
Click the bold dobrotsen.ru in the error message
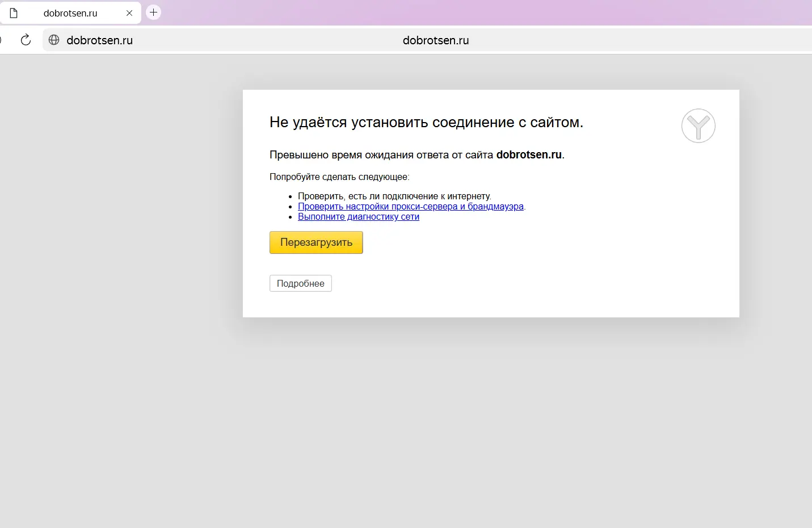tap(529, 154)
